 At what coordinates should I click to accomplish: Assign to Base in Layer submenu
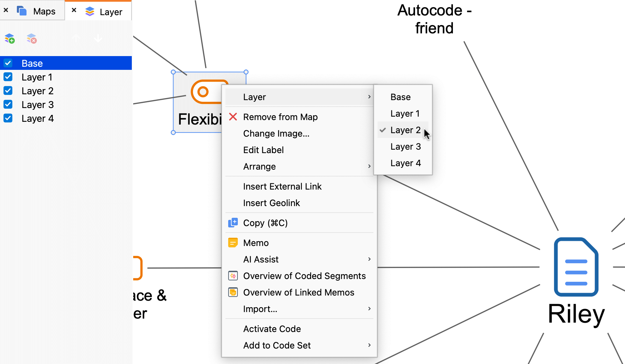click(x=403, y=97)
